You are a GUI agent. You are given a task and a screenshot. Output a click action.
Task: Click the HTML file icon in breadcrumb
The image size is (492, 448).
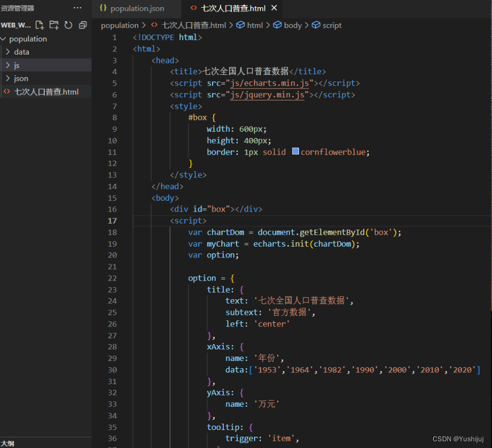pyautogui.click(x=154, y=25)
